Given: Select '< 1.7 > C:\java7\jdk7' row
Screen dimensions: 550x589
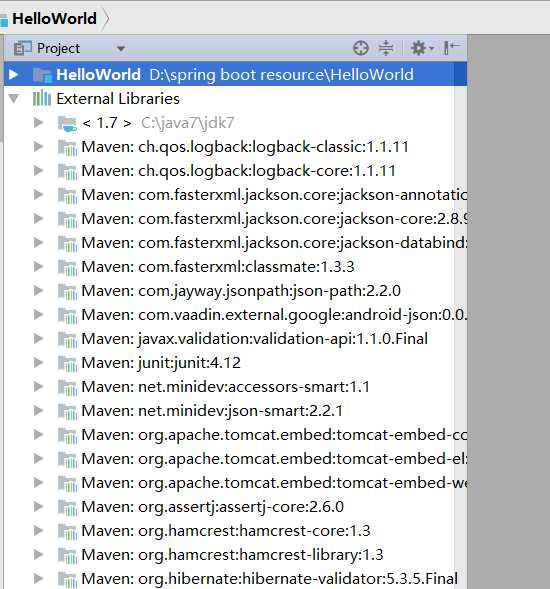Looking at the screenshot, I should pos(236,123).
